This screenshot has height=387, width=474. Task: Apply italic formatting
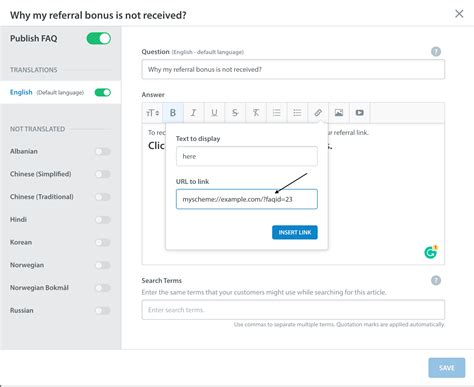pyautogui.click(x=193, y=113)
